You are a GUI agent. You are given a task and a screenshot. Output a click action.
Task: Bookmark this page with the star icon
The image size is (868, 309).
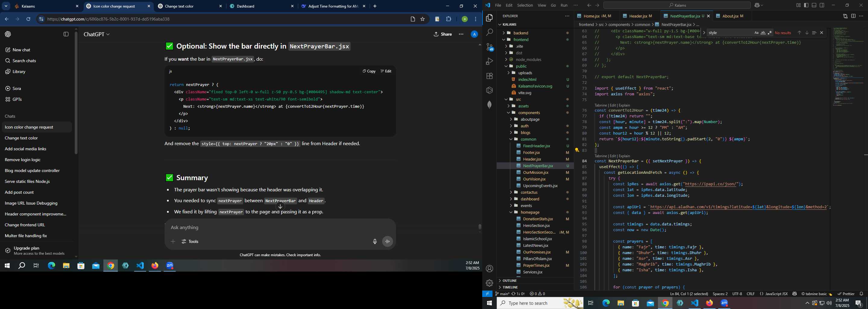click(423, 19)
